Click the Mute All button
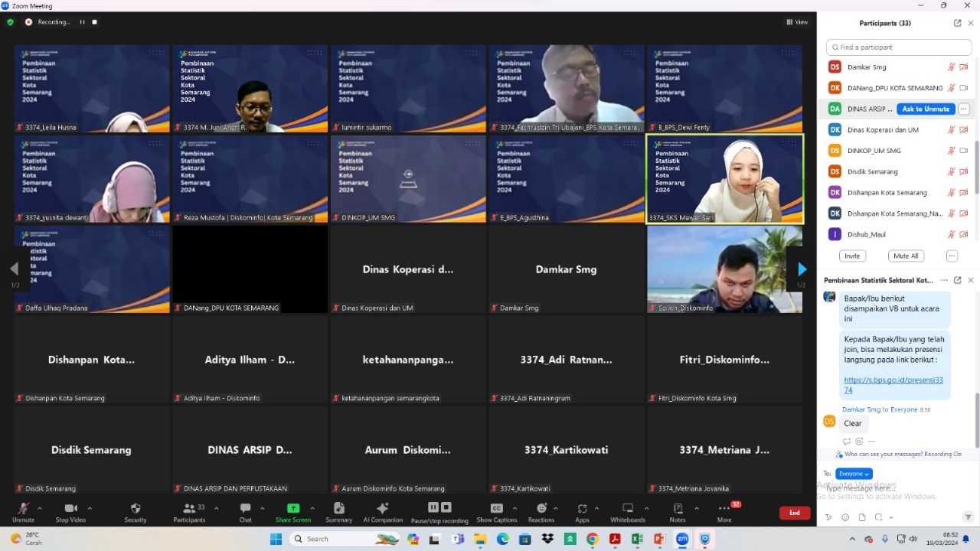 pos(906,256)
